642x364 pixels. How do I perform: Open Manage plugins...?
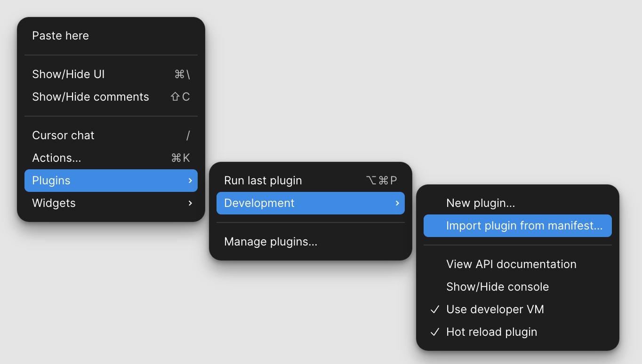pos(271,242)
